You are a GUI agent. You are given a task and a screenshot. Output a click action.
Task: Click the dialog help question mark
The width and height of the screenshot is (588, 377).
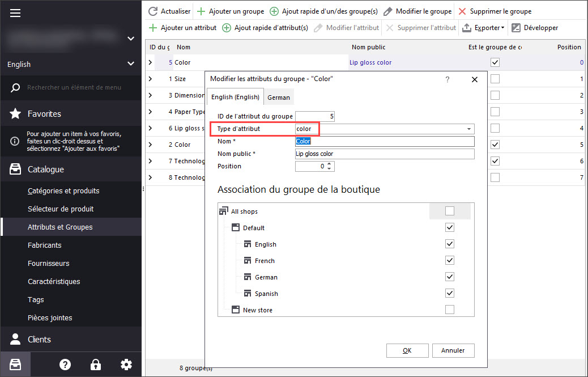tap(448, 79)
